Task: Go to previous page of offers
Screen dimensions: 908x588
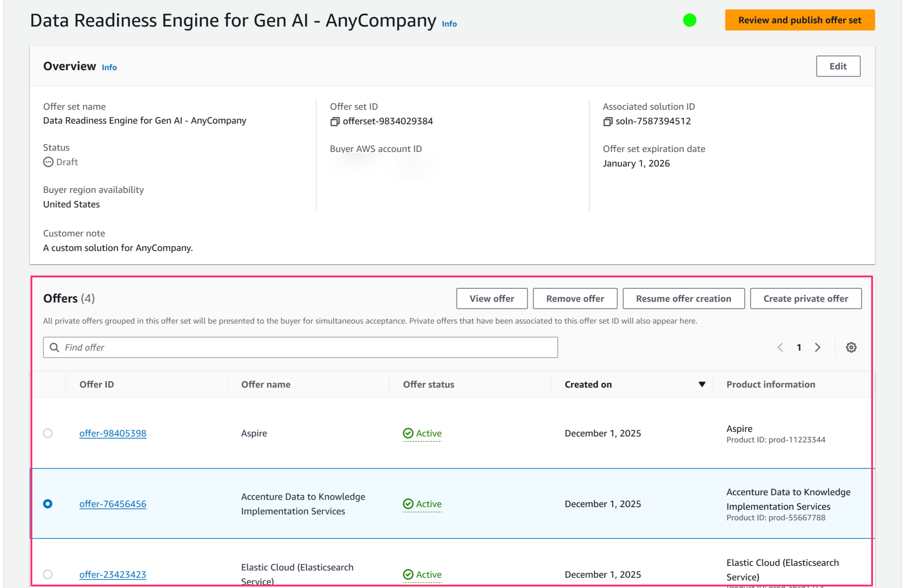Action: pyautogui.click(x=780, y=347)
